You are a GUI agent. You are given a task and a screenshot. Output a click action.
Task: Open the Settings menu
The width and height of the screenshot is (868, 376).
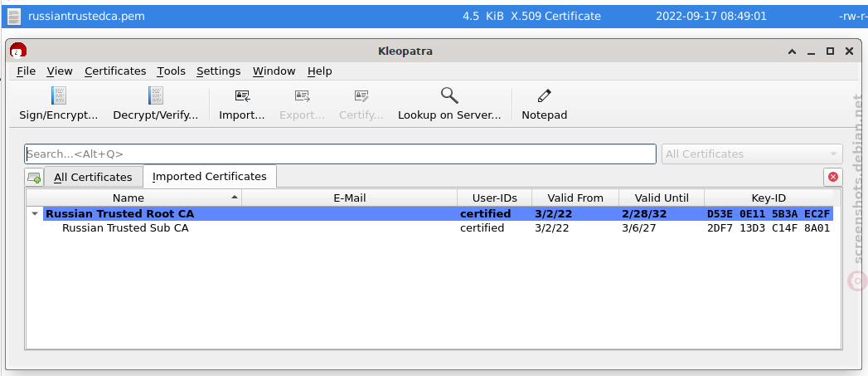(x=219, y=71)
